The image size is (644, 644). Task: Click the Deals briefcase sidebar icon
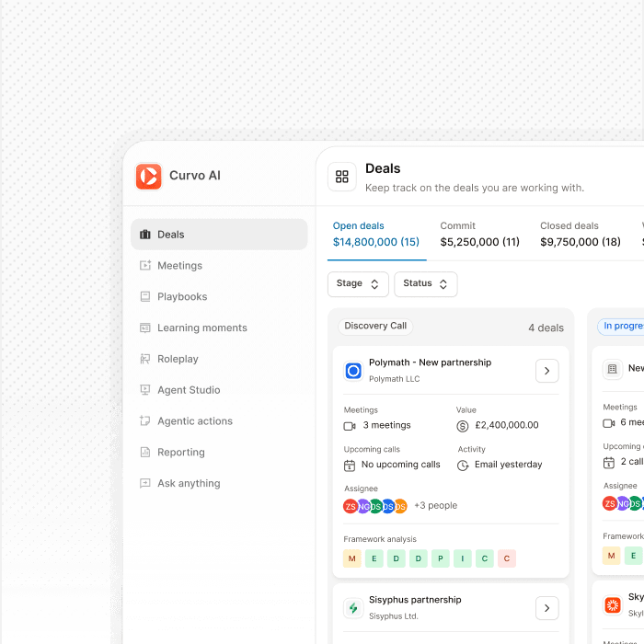tap(145, 234)
